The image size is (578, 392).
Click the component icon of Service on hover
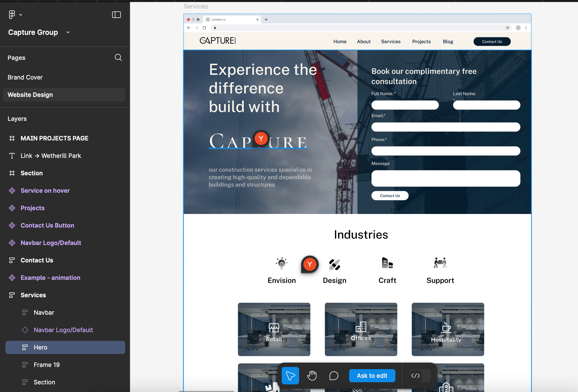[12, 191]
